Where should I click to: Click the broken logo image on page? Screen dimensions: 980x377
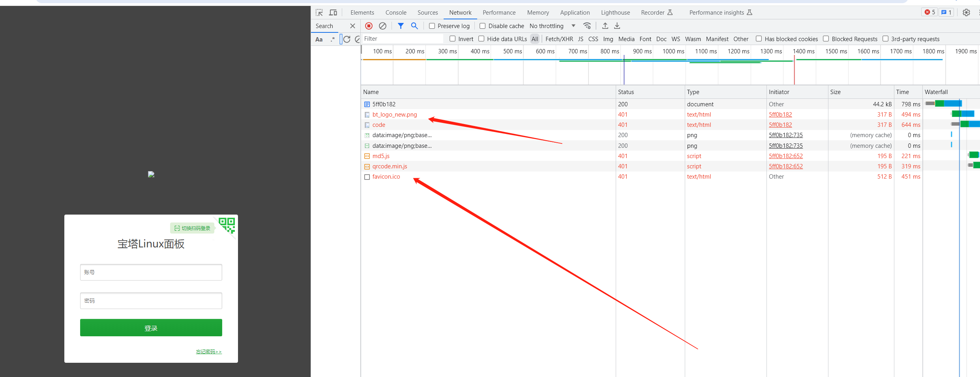tap(151, 174)
